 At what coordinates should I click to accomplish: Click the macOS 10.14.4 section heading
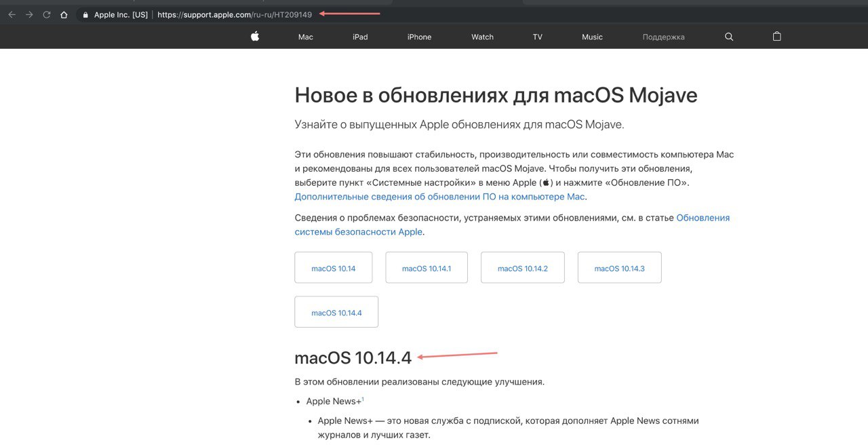tap(353, 357)
